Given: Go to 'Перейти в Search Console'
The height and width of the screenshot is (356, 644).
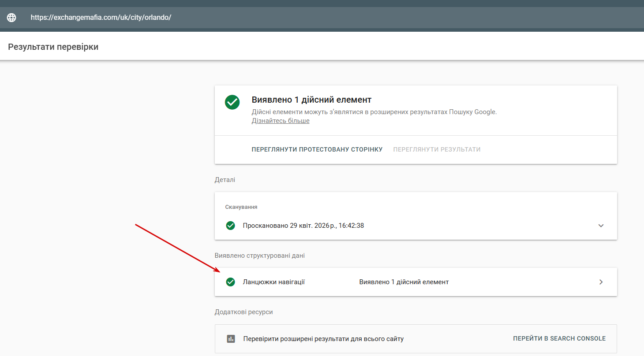Looking at the screenshot, I should click(559, 339).
